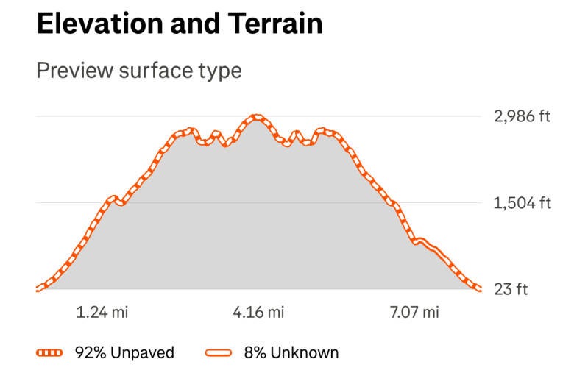
Task: Click the 23 ft elevation label
Action: (510, 289)
